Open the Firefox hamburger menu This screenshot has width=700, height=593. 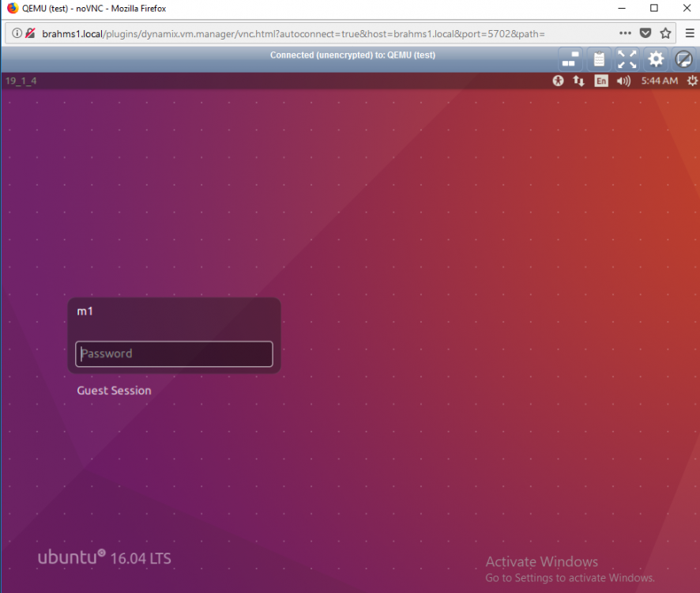click(690, 33)
